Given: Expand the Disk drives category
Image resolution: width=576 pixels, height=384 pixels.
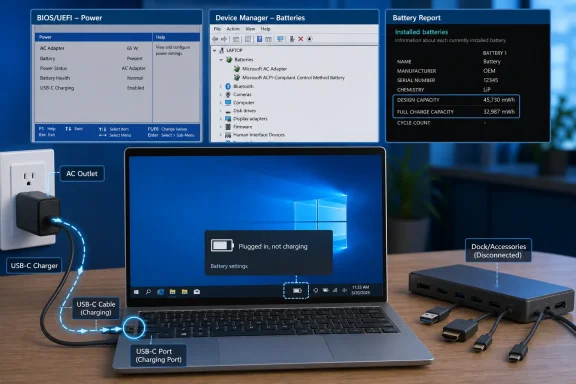Looking at the screenshot, I should point(220,111).
